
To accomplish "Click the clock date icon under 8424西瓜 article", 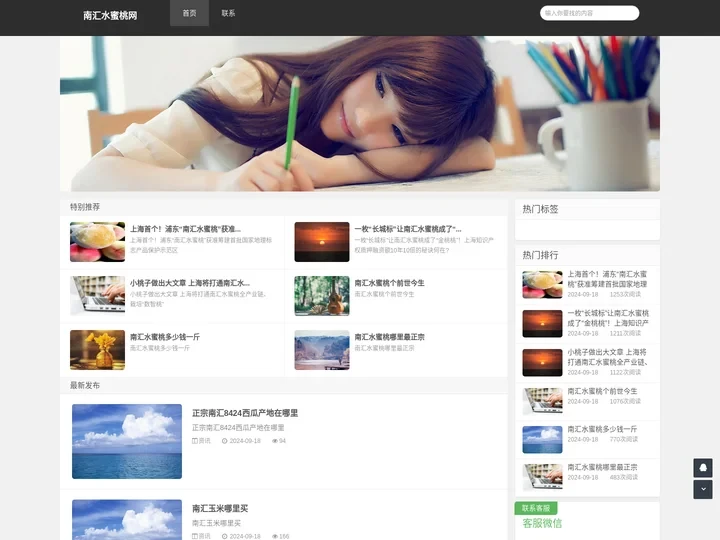I will pos(225,441).
